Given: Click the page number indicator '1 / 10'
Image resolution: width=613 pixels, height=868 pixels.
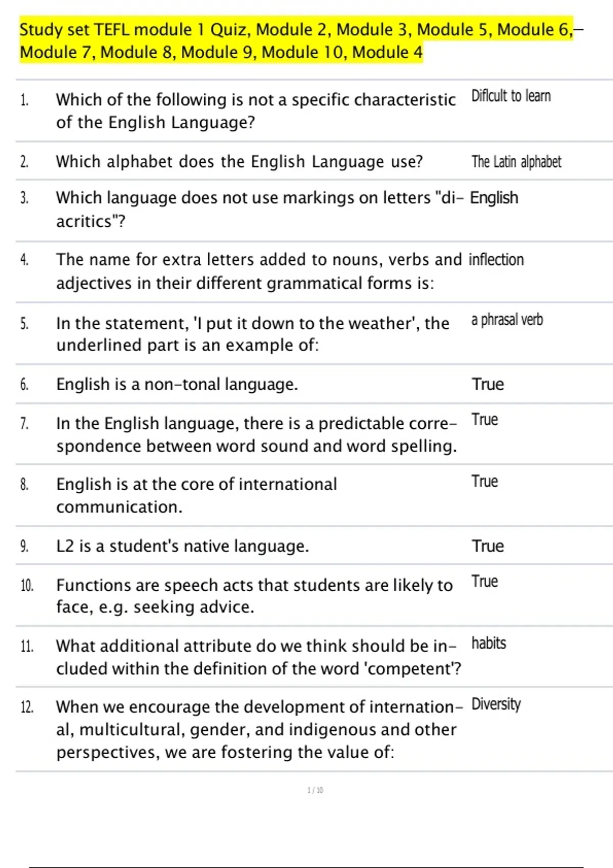Looking at the screenshot, I should (315, 790).
